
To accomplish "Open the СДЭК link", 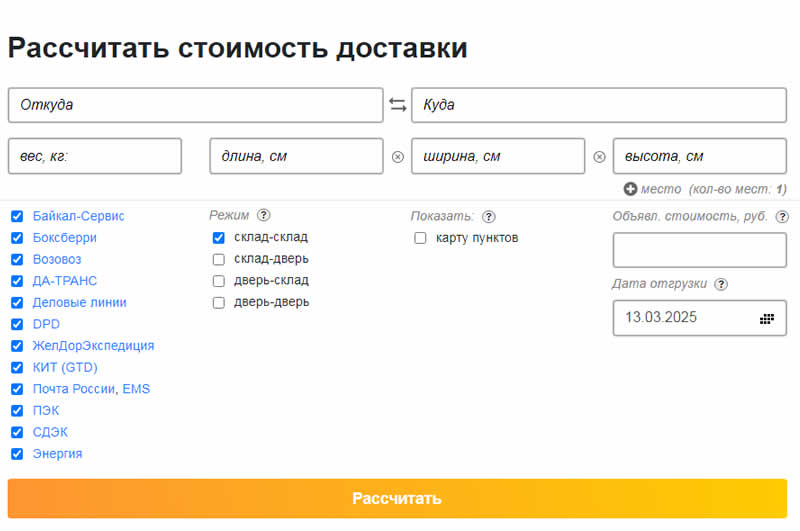I will point(50,432).
